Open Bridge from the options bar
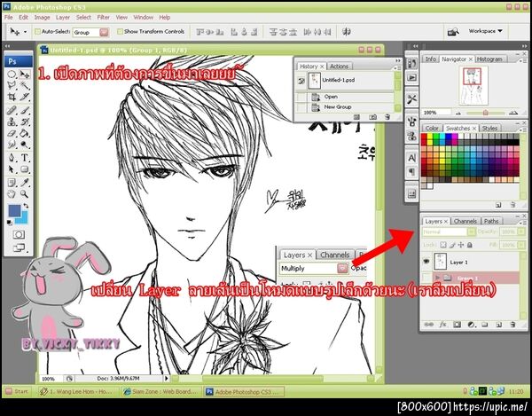The image size is (532, 416). [453, 32]
